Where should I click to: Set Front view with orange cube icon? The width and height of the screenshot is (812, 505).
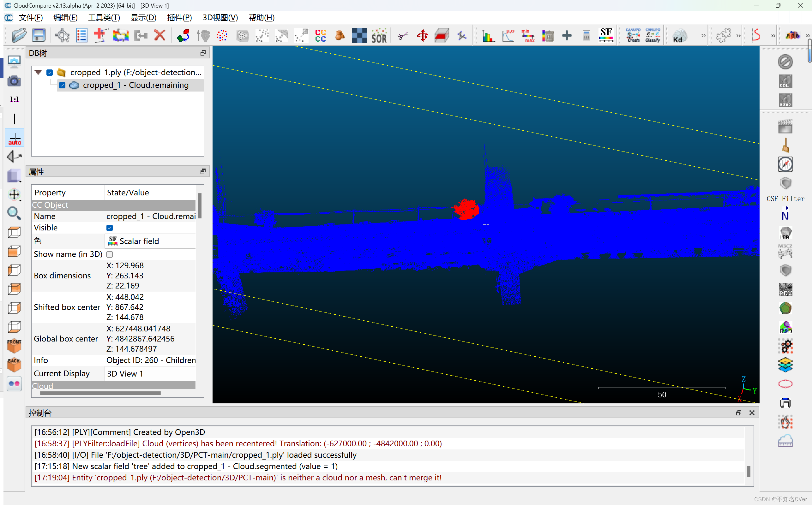14,346
